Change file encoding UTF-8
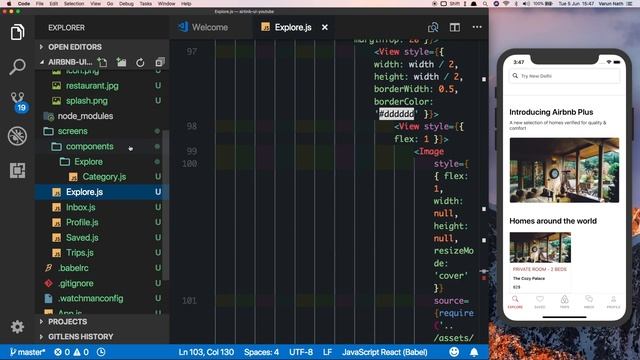The image size is (640, 360). [301, 352]
